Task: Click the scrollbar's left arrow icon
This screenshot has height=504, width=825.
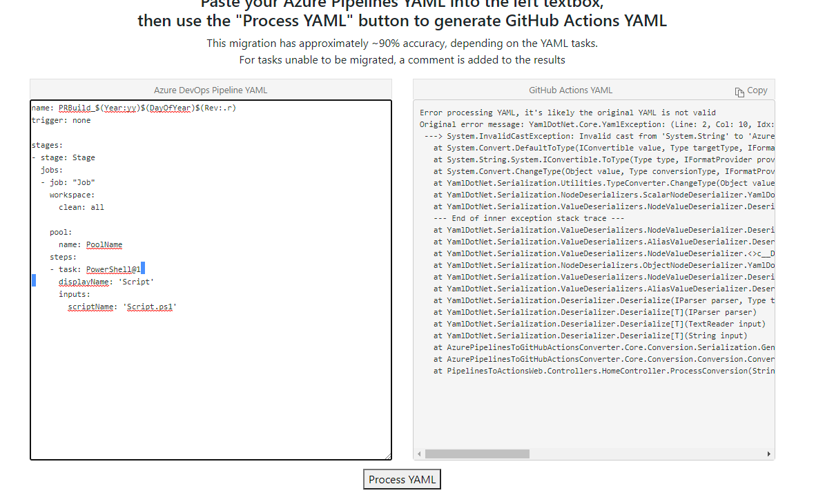Action: click(418, 454)
